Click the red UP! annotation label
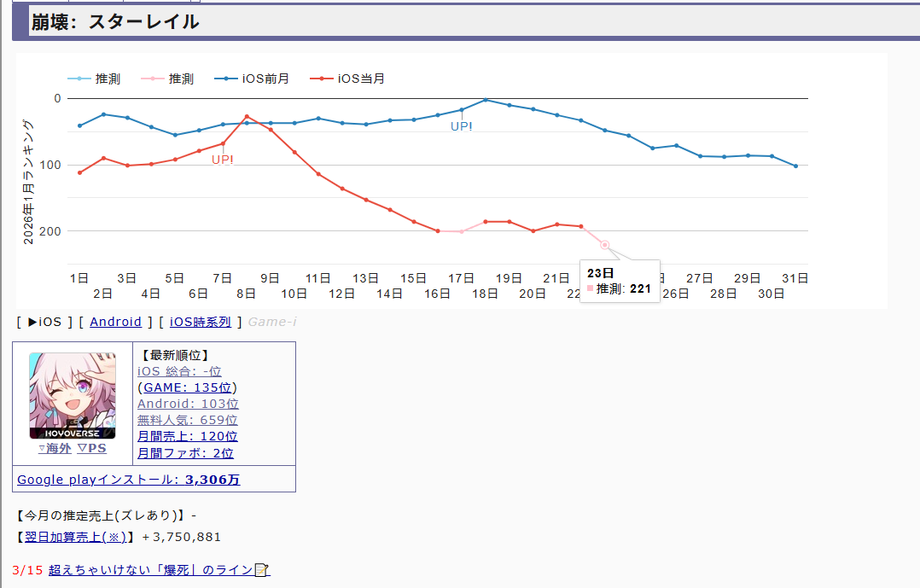 coord(223,160)
